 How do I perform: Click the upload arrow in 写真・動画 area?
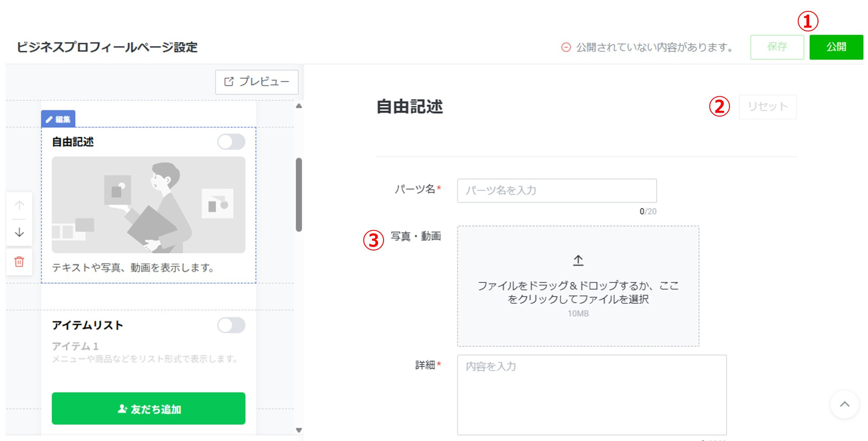[x=579, y=259]
